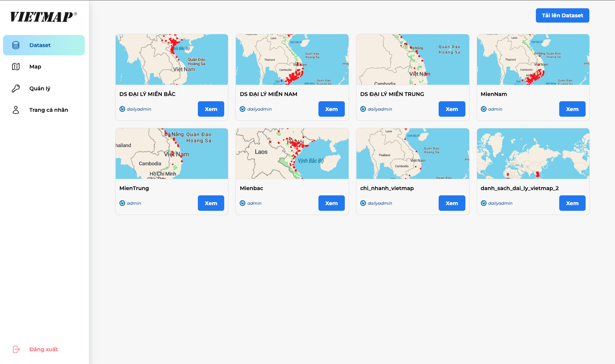Click the danh_sach_dai_ly_vietmap_2 world map thumbnail
This screenshot has width=615, height=364.
point(533,154)
